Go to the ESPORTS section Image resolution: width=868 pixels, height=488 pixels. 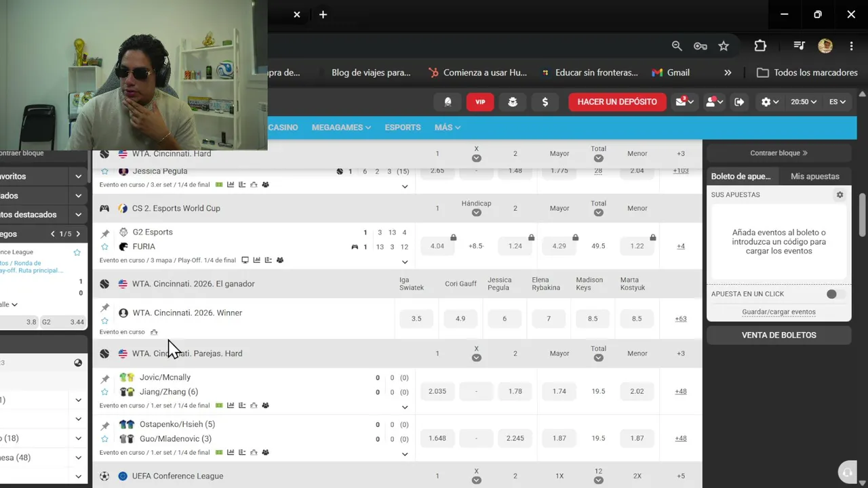[403, 127]
